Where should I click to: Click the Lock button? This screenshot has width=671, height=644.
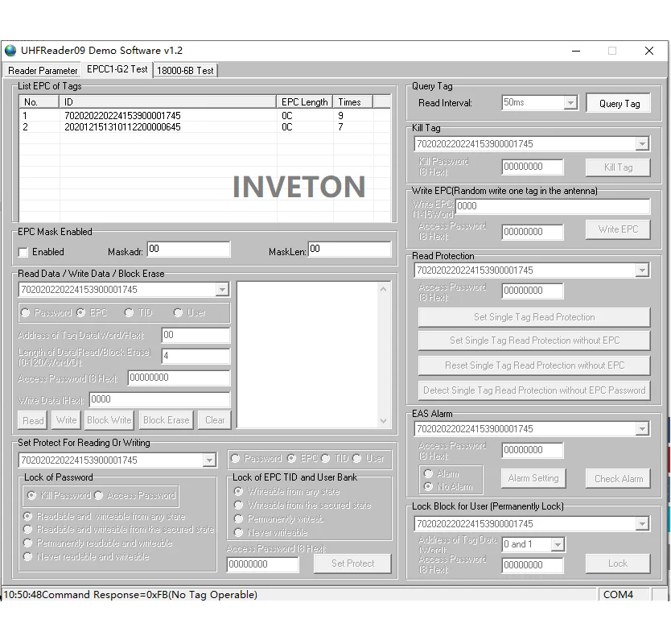pos(619,563)
